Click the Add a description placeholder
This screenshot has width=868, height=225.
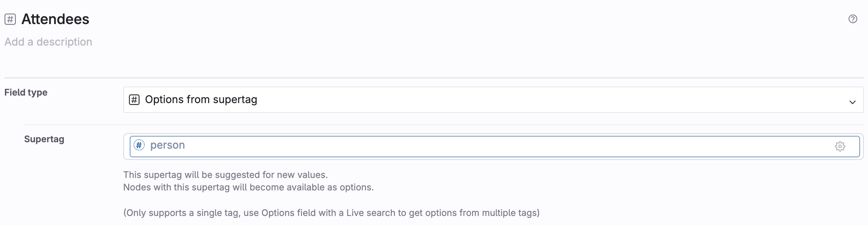click(48, 42)
